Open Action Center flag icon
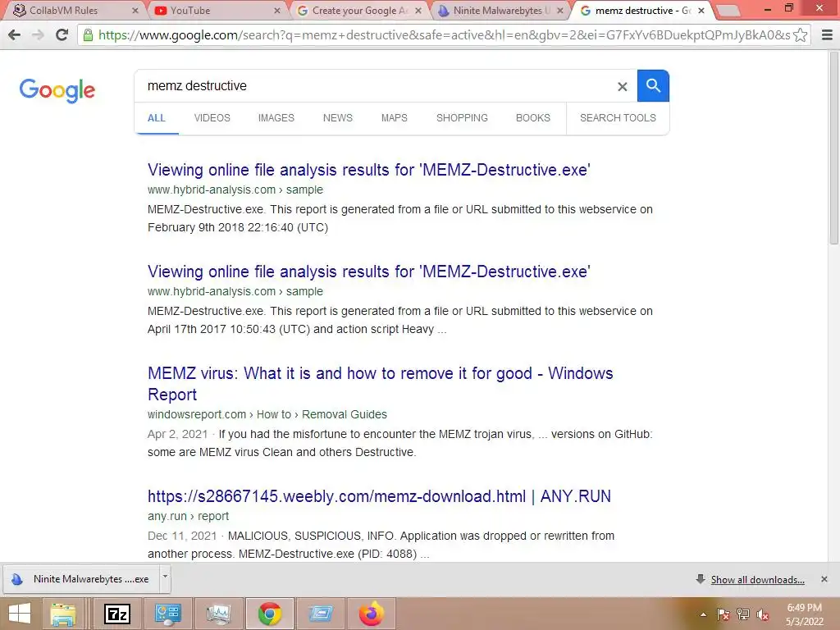This screenshot has height=630, width=840. pyautogui.click(x=724, y=614)
